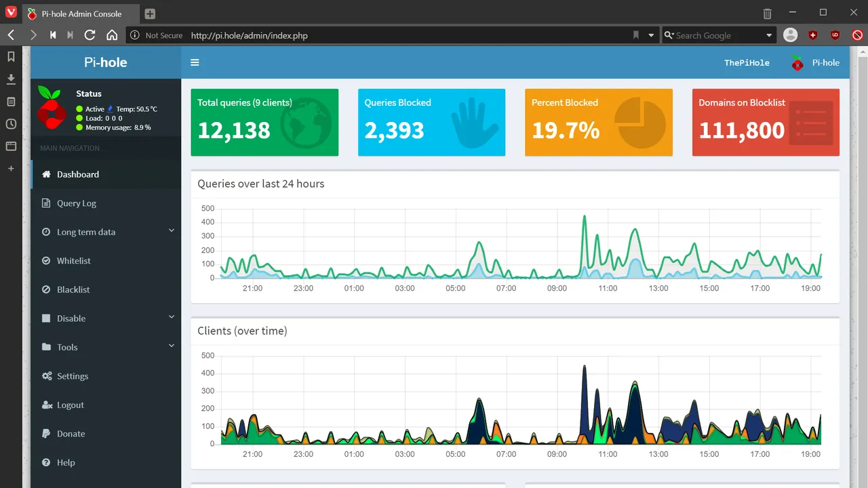The image size is (868, 488).
Task: Open the Bookmarks side panel
Action: tap(11, 57)
